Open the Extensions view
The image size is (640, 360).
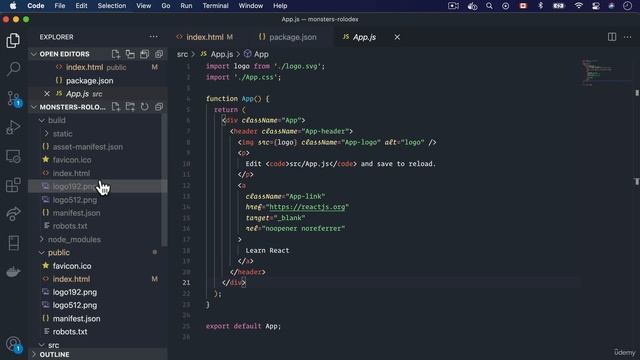point(13,185)
